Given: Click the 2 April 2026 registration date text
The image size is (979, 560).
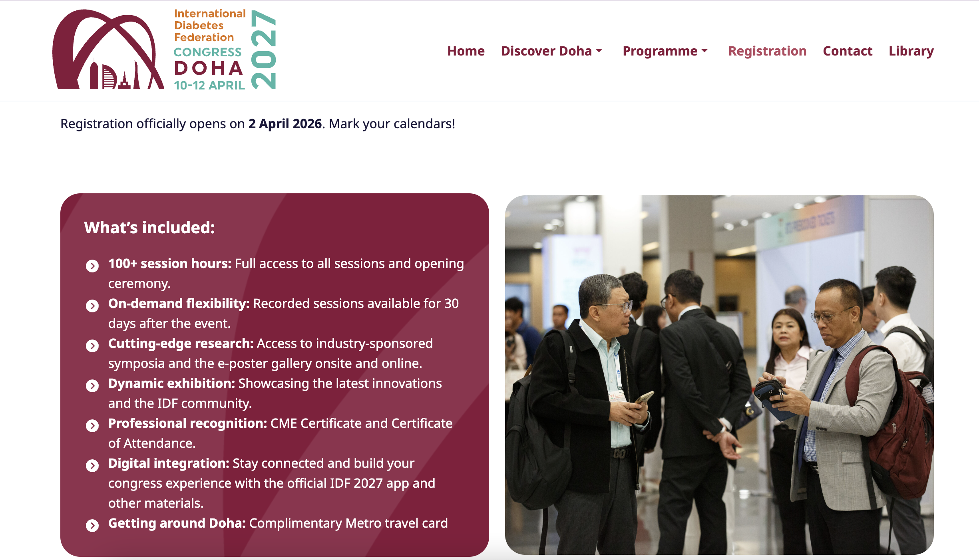Looking at the screenshot, I should click(285, 124).
